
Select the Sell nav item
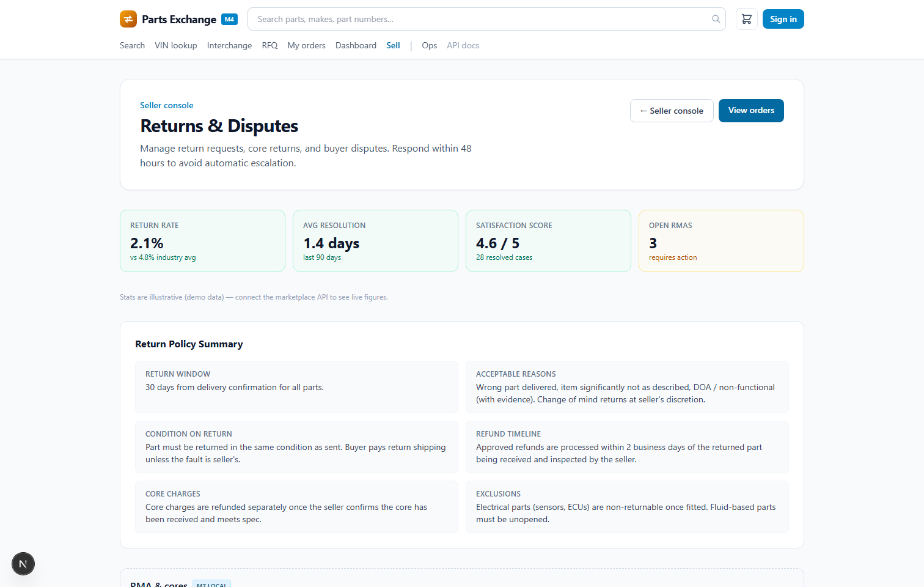click(393, 45)
